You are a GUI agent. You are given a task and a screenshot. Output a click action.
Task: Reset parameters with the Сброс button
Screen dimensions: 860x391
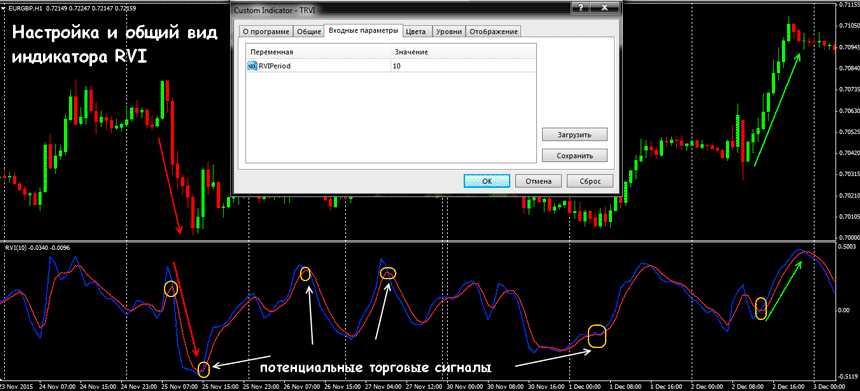pyautogui.click(x=590, y=181)
